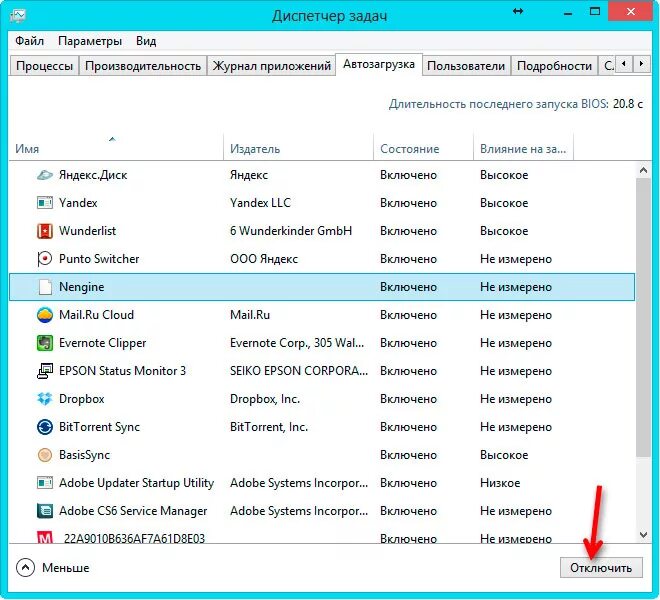Screen dimensions: 660x600
Task: Click the red M icon of 22A9010B636AF7A61D8E03
Action: click(x=45, y=538)
